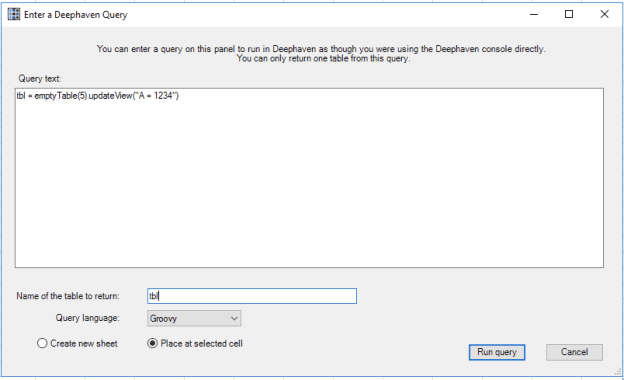This screenshot has height=380, width=624.
Task: Click the resize grip at dialog corner
Action: 617,371
